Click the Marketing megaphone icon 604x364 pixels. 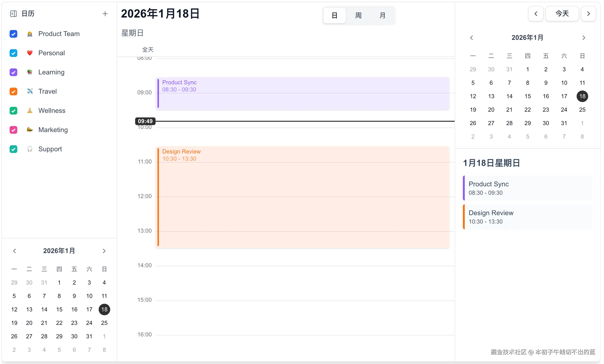tap(30, 130)
